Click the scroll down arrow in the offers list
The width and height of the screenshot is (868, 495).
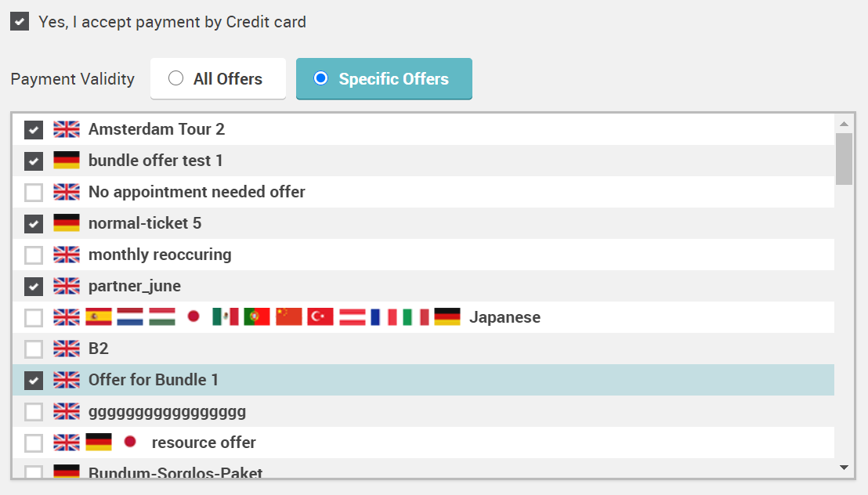click(x=844, y=468)
